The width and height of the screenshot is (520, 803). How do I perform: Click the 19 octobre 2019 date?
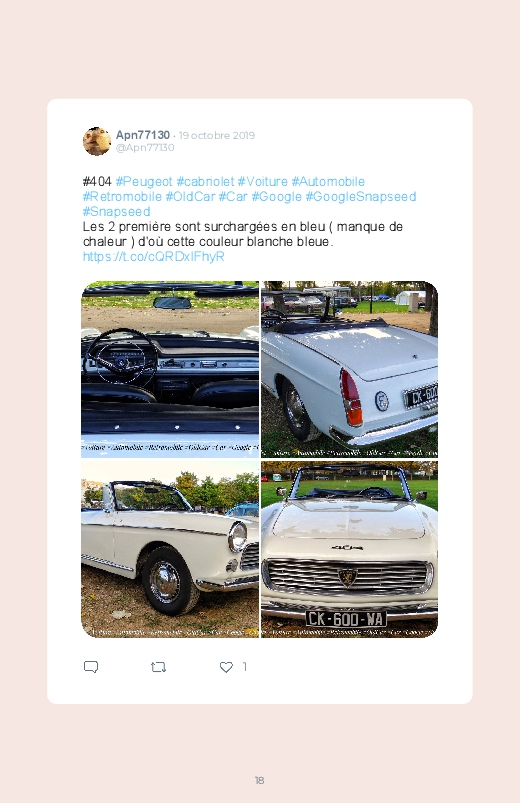tap(217, 136)
